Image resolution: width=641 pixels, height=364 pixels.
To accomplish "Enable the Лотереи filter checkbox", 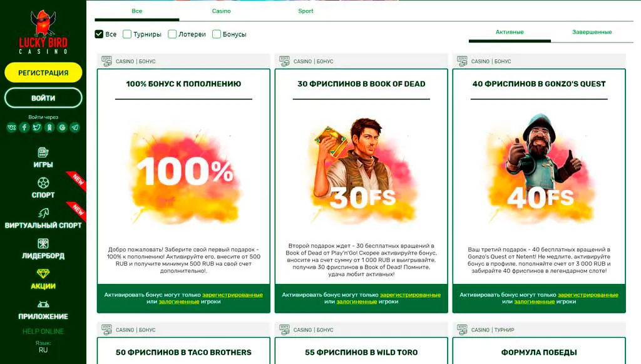I will pyautogui.click(x=172, y=34).
